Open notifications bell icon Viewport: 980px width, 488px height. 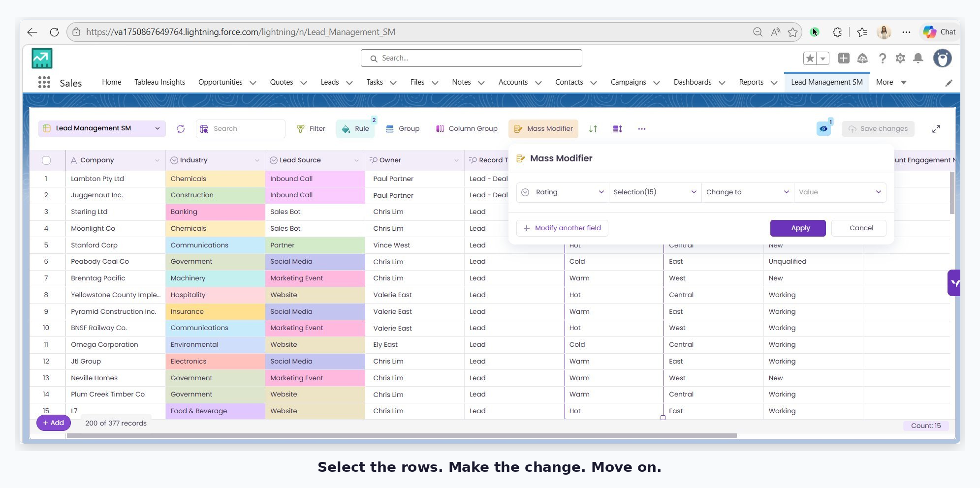(918, 58)
